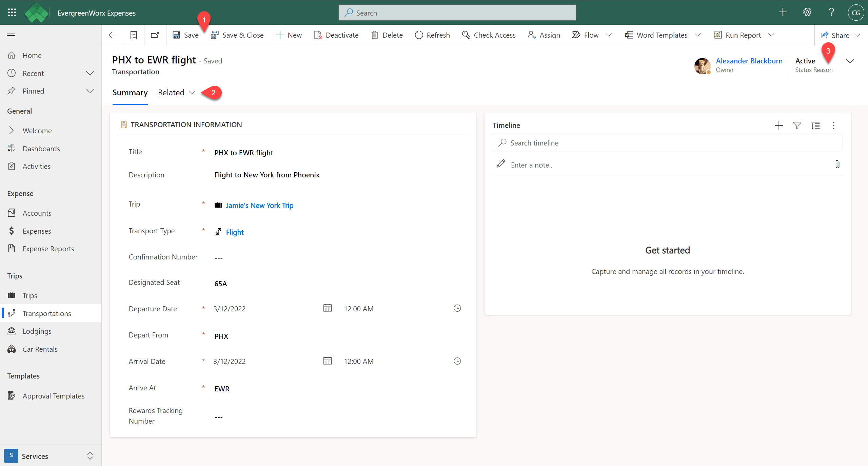The height and width of the screenshot is (466, 868).
Task: Add a timeline record with plus icon
Action: [x=778, y=125]
